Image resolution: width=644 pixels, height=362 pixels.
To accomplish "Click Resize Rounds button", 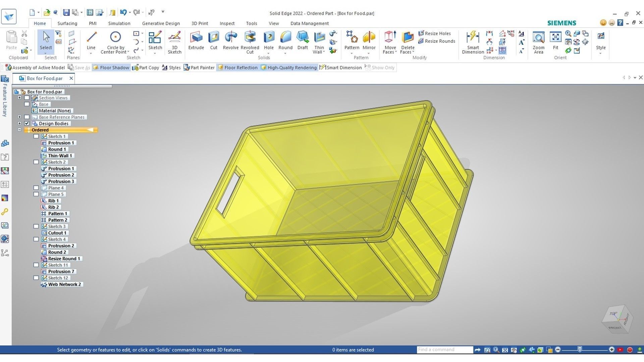I will click(436, 41).
